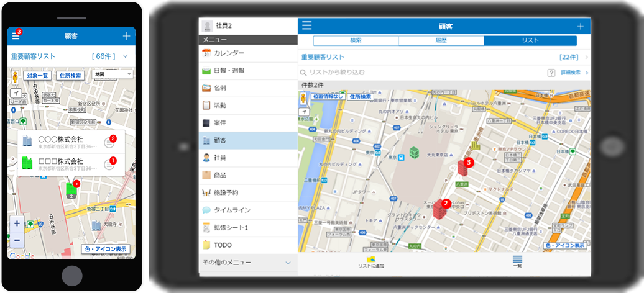Click the blue building marker near 天龍寺
The image size is (644, 293).
[96, 225]
